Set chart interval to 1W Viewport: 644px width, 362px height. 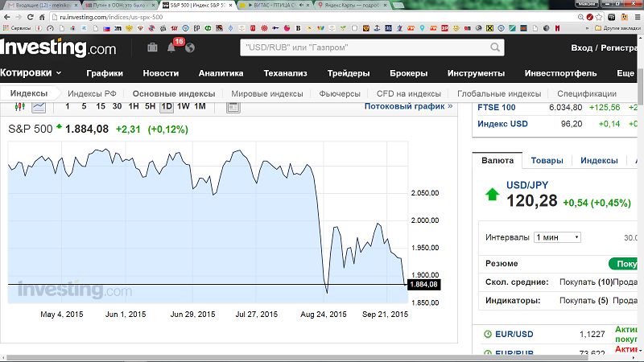pos(184,106)
